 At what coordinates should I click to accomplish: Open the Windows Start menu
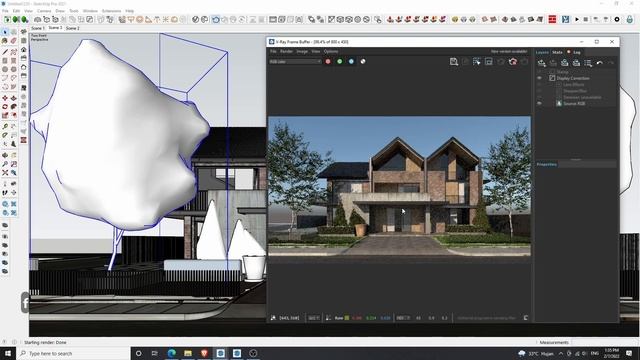pyautogui.click(x=8, y=353)
